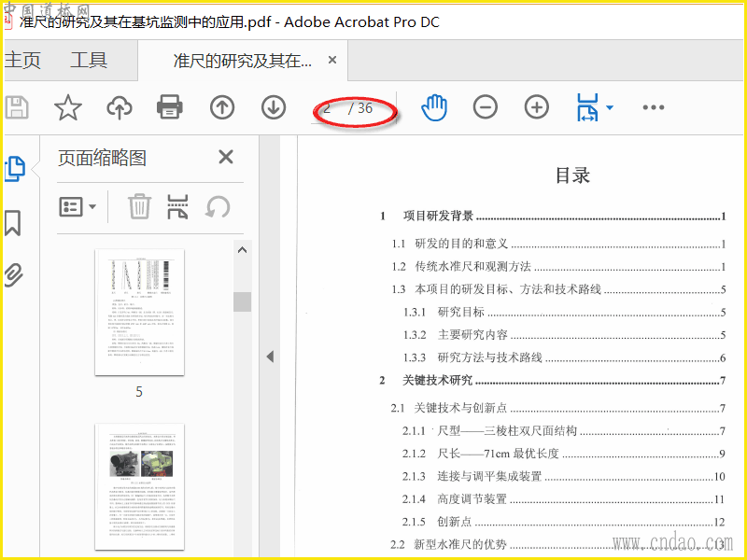Click TOC entry 2.2 新型水准尺的优势

558,544
